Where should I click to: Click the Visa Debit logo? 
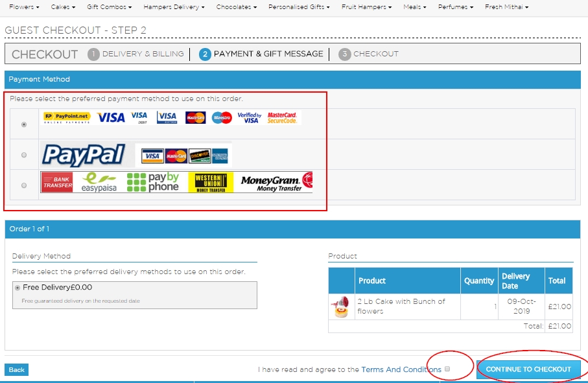pyautogui.click(x=139, y=118)
